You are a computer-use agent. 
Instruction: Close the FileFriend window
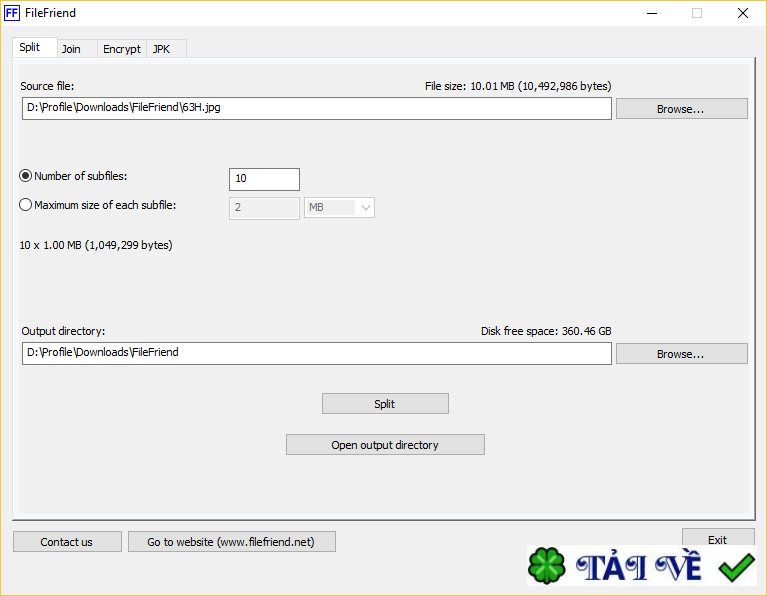[743, 13]
